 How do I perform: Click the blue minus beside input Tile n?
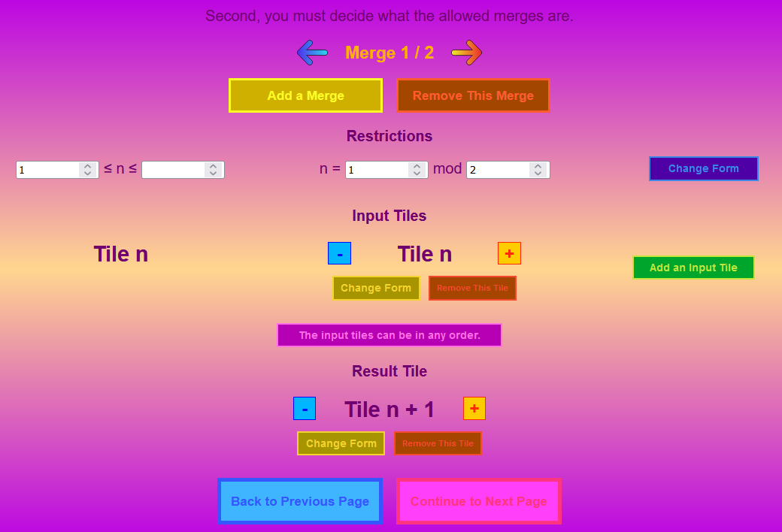[x=339, y=254]
